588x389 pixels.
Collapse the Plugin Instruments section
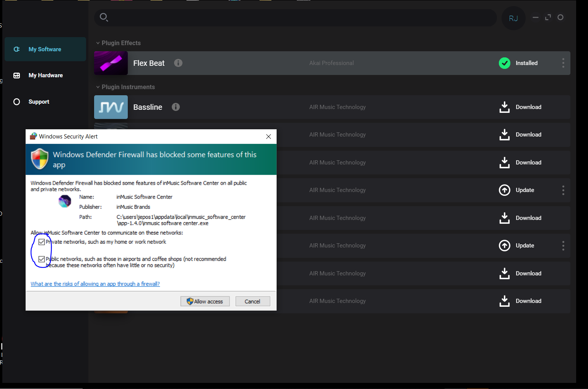(98, 87)
